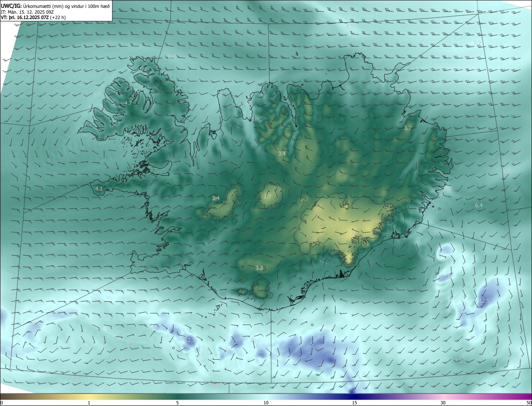The image size is (532, 406).
Task: Select the 9.5 value label on the map
Action: click(x=350, y=26)
